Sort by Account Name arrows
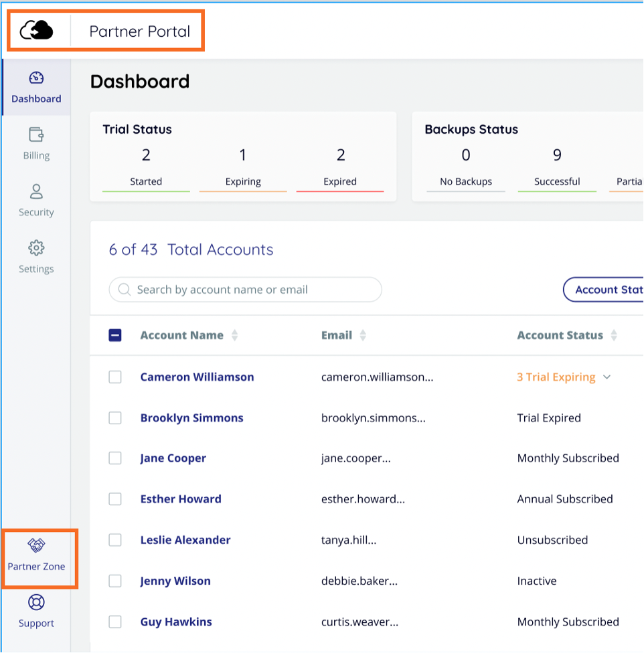 point(234,335)
